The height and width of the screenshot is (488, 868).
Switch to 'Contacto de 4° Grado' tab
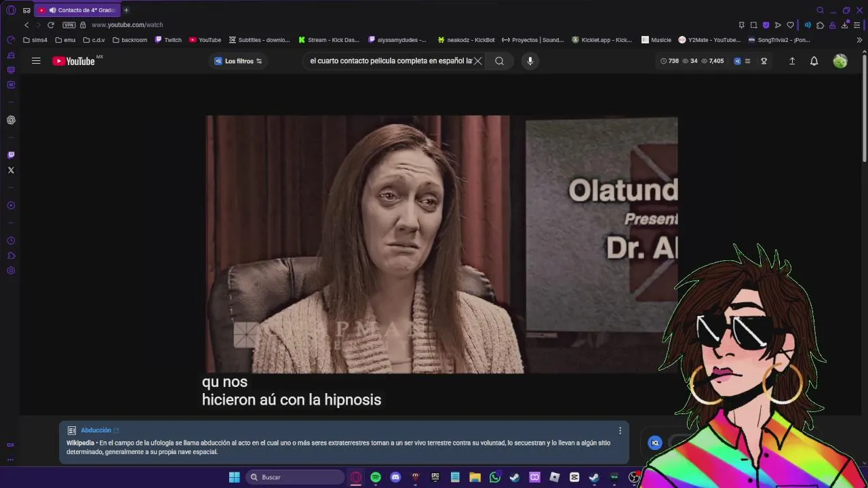[77, 10]
